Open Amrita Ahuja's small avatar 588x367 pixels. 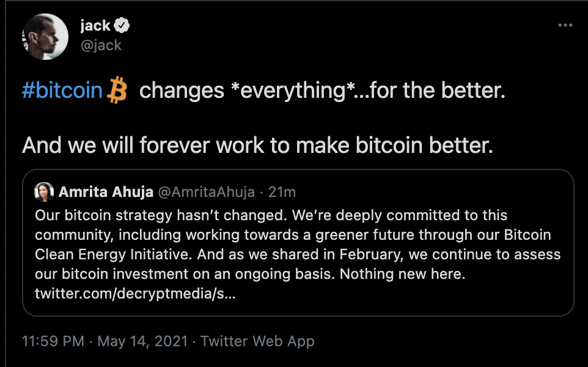[x=43, y=192]
